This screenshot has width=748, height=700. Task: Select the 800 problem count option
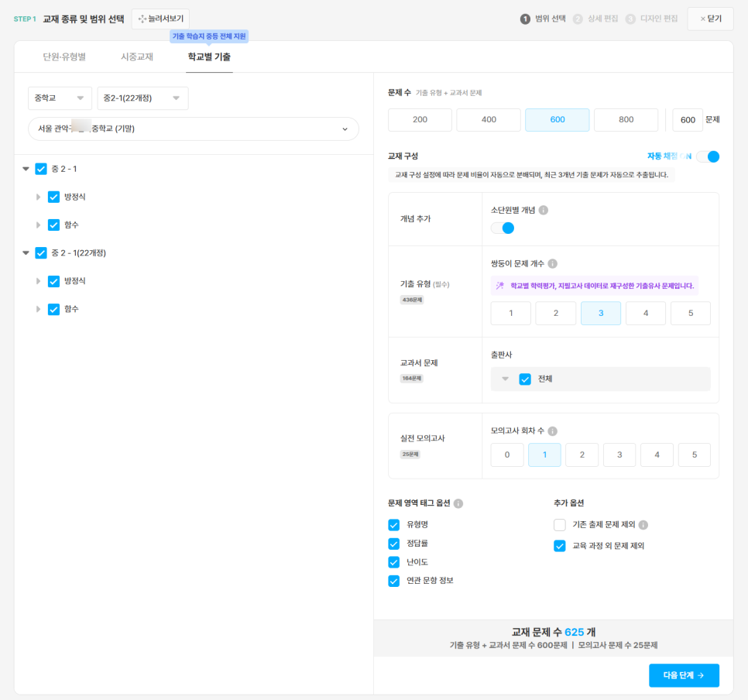[626, 120]
